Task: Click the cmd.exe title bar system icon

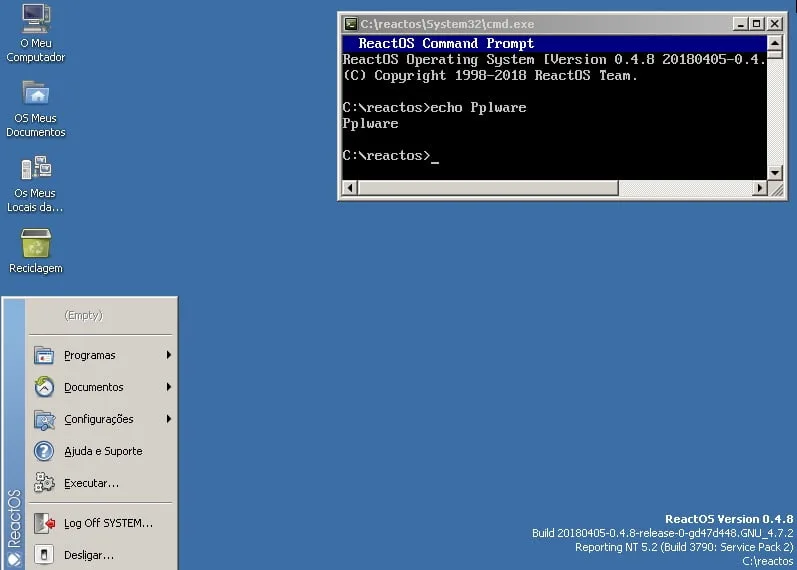Action: tap(351, 23)
